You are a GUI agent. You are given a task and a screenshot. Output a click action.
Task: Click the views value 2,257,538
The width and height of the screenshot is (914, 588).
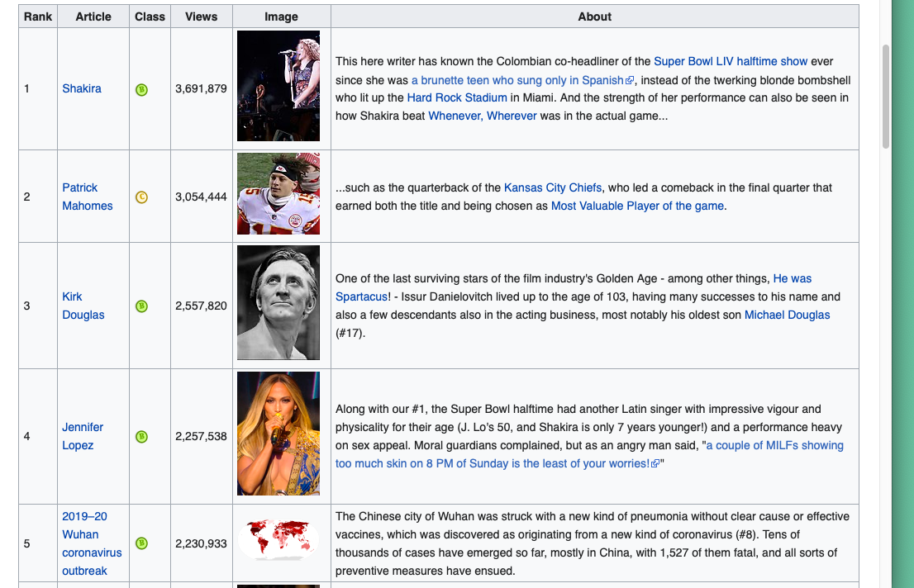201,437
